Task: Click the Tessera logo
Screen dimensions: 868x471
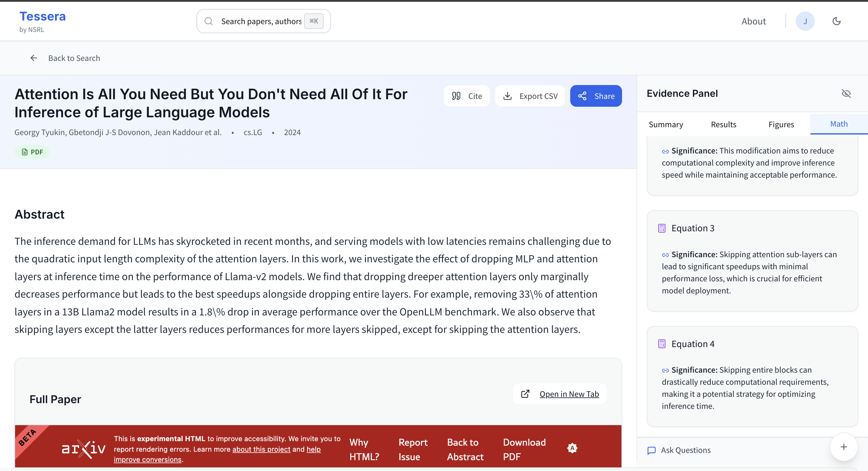Action: pyautogui.click(x=42, y=16)
